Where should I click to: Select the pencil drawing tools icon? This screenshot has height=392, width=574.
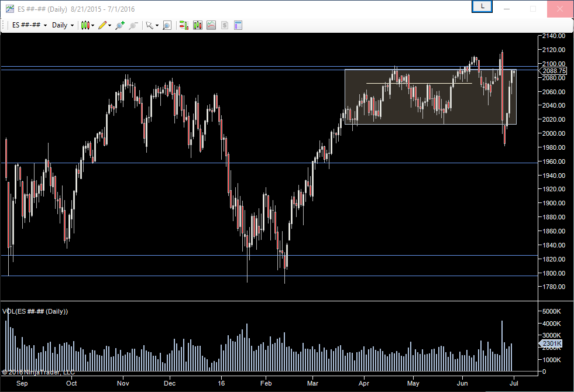[x=102, y=25]
